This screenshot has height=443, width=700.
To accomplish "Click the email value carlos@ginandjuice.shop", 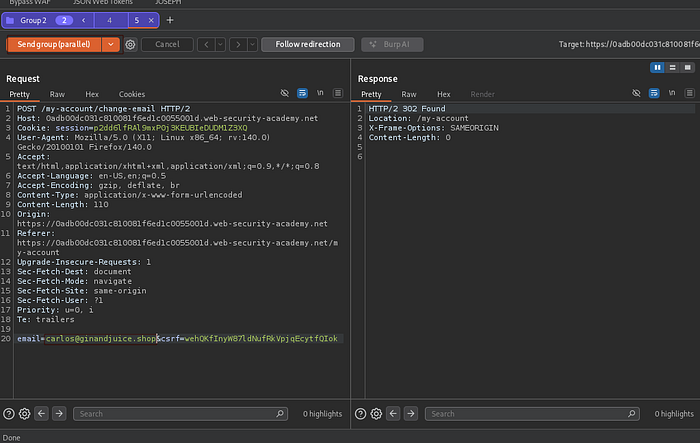I will click(100, 339).
